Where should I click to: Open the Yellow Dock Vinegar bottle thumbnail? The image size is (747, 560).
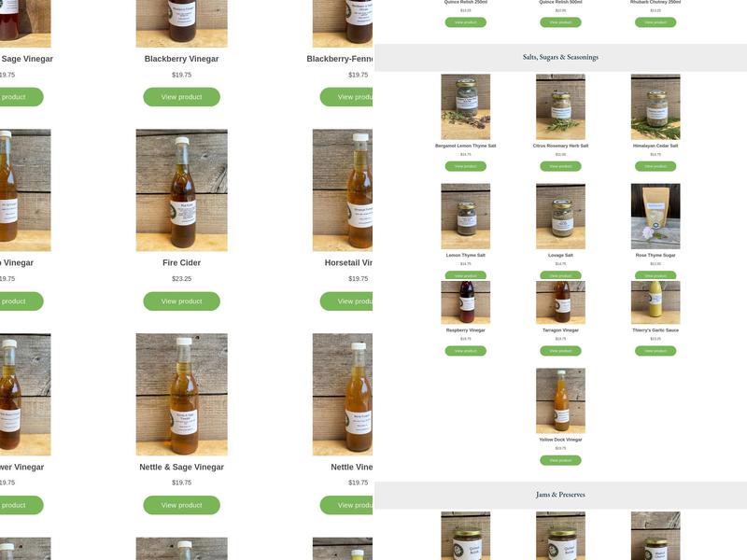[560, 400]
